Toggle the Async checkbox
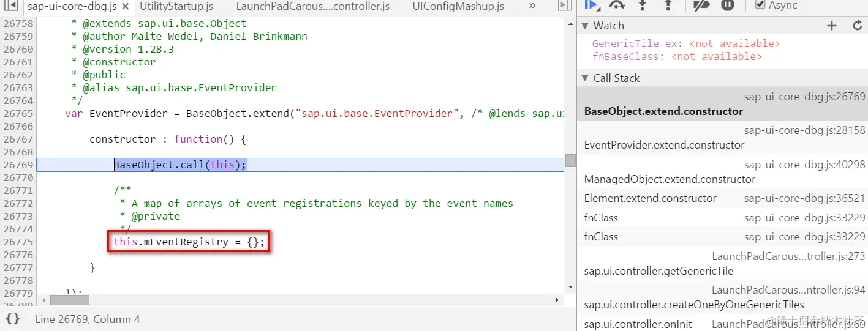This screenshot has height=331, width=868. click(x=760, y=5)
